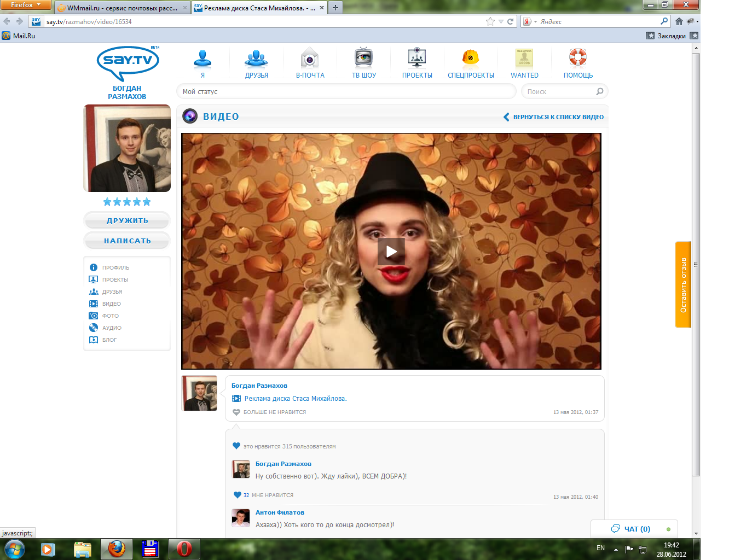Click the Это нравится 315 пользователям text

pos(290,446)
